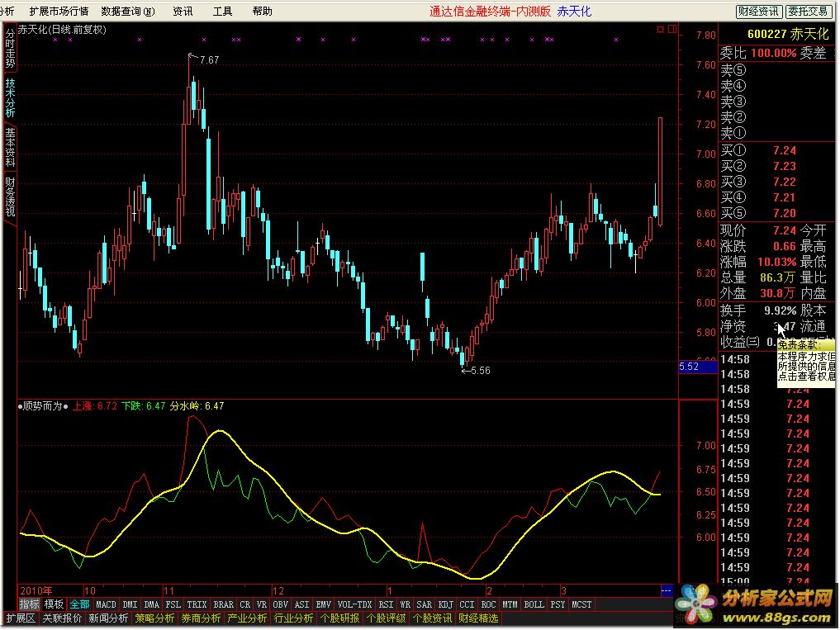Open the 券商分析 bottom tab
This screenshot has height=630, width=840.
point(201,618)
